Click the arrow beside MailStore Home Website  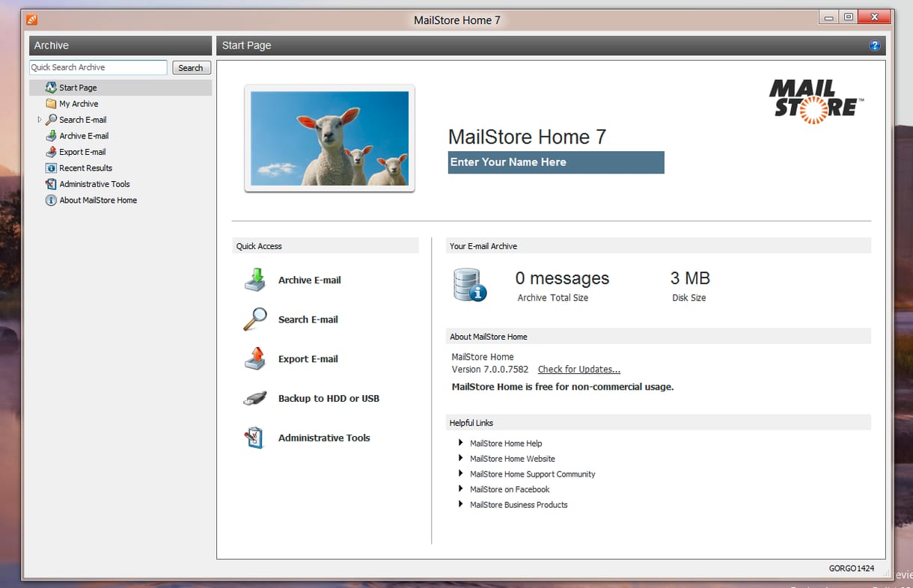(461, 459)
